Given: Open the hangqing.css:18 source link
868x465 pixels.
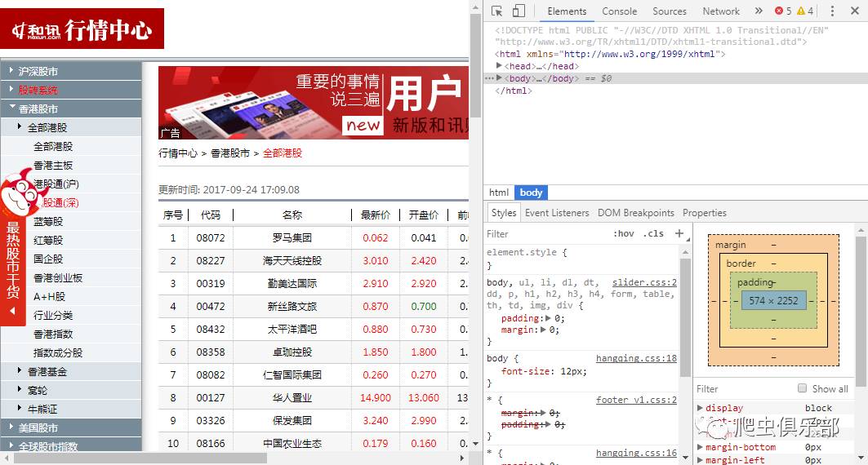Looking at the screenshot, I should coord(636,358).
